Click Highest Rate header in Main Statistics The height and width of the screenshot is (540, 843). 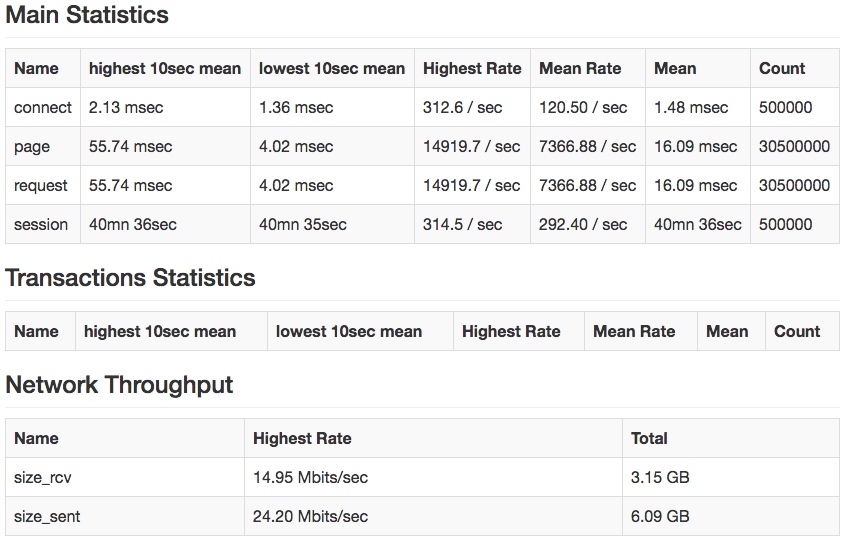(472, 68)
